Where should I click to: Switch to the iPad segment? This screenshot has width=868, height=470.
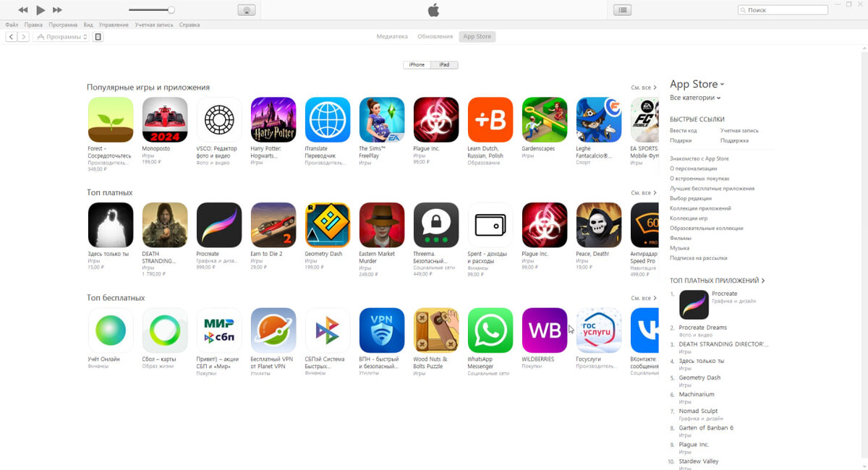[x=444, y=65]
